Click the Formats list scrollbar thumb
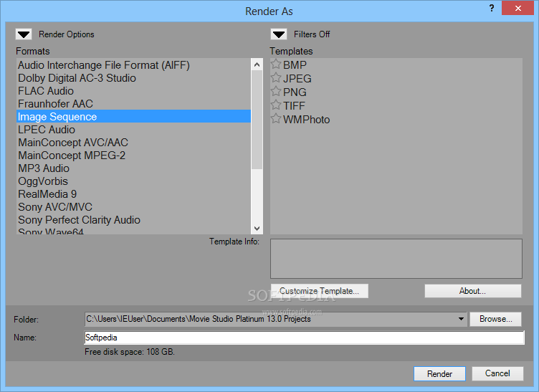This screenshot has height=392, width=539. coord(257,120)
